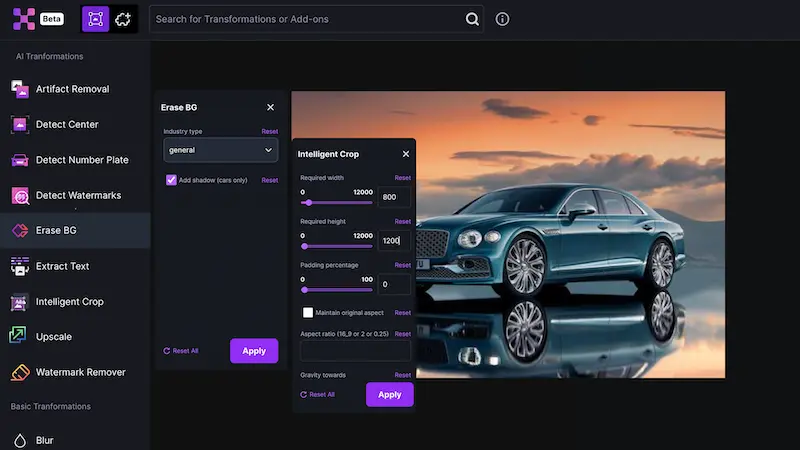The width and height of the screenshot is (800, 450).
Task: Open the Industry type general dropdown
Action: click(x=220, y=150)
